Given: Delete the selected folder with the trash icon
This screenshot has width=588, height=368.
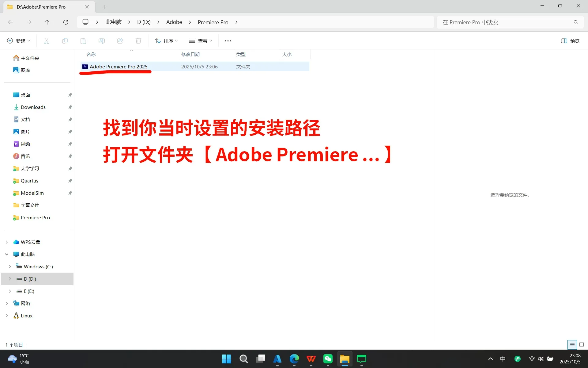Looking at the screenshot, I should click(x=138, y=40).
